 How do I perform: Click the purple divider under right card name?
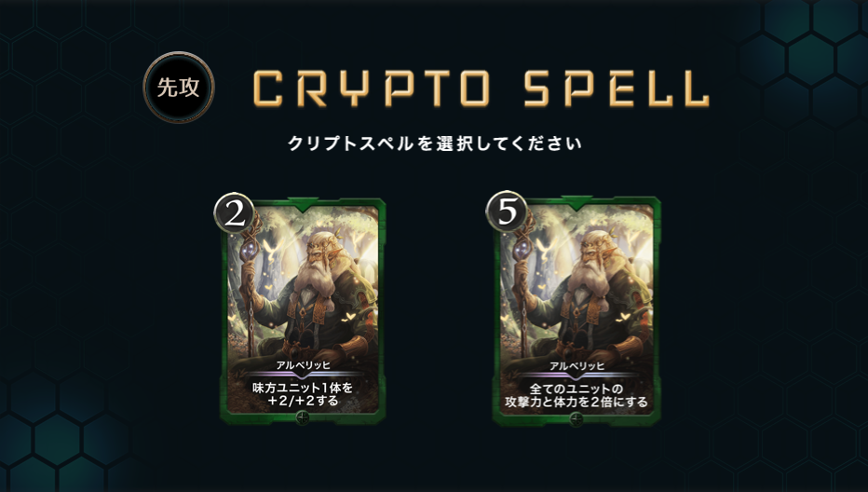pyautogui.click(x=576, y=376)
